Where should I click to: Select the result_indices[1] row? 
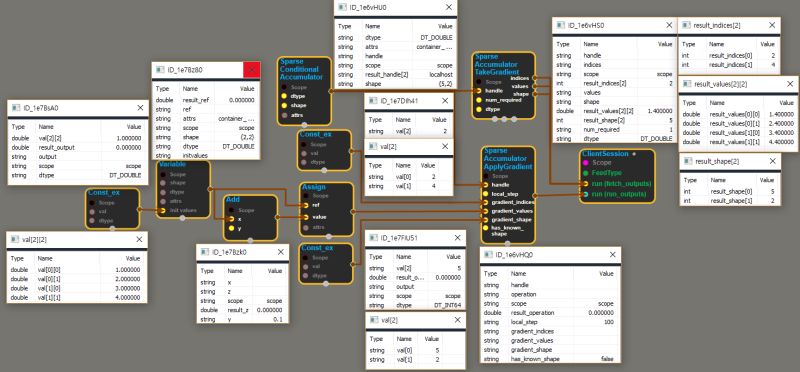(x=729, y=65)
